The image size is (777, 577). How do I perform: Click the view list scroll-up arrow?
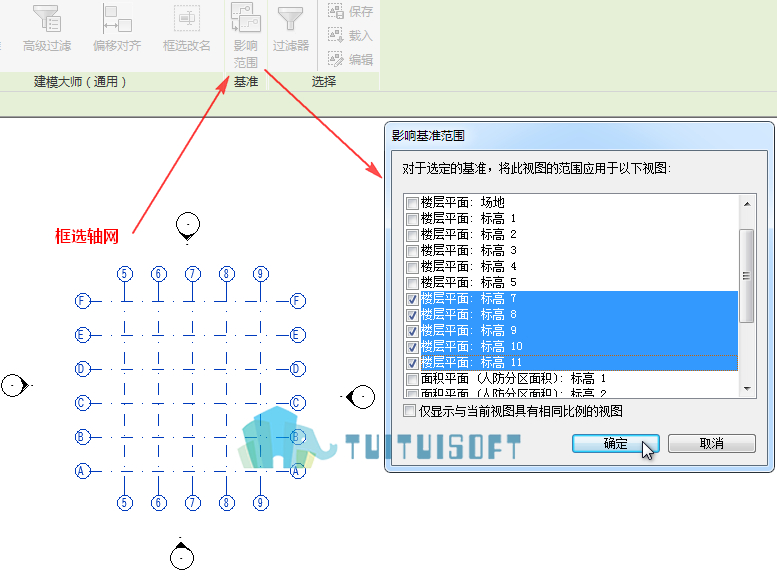[747, 204]
